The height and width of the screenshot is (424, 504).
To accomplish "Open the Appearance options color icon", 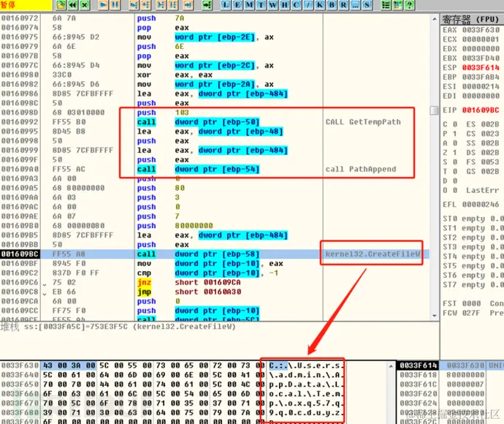I will 397,5.
